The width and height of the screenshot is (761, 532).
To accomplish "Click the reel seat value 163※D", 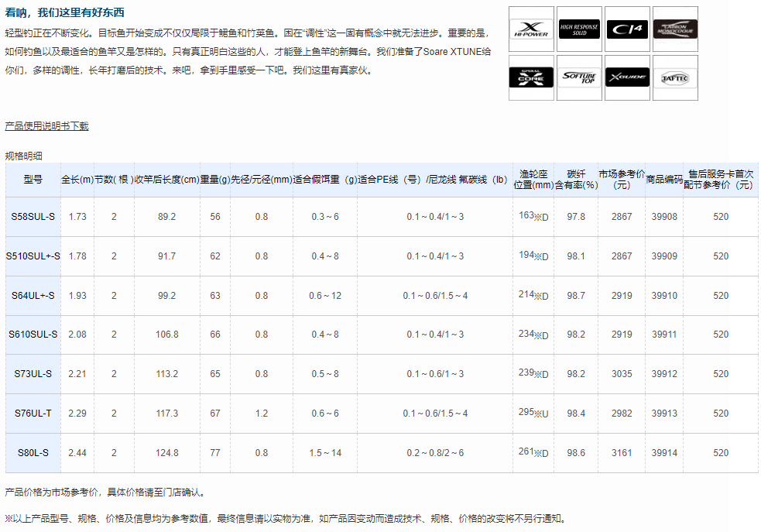I will [533, 216].
